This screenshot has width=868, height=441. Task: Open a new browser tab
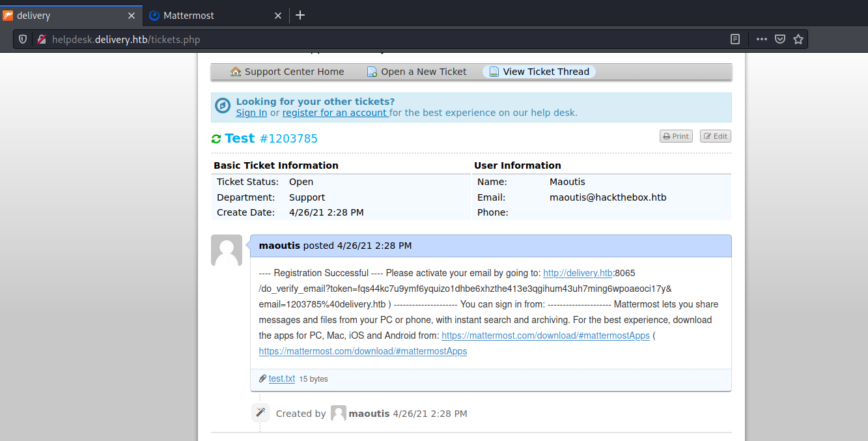(x=300, y=15)
